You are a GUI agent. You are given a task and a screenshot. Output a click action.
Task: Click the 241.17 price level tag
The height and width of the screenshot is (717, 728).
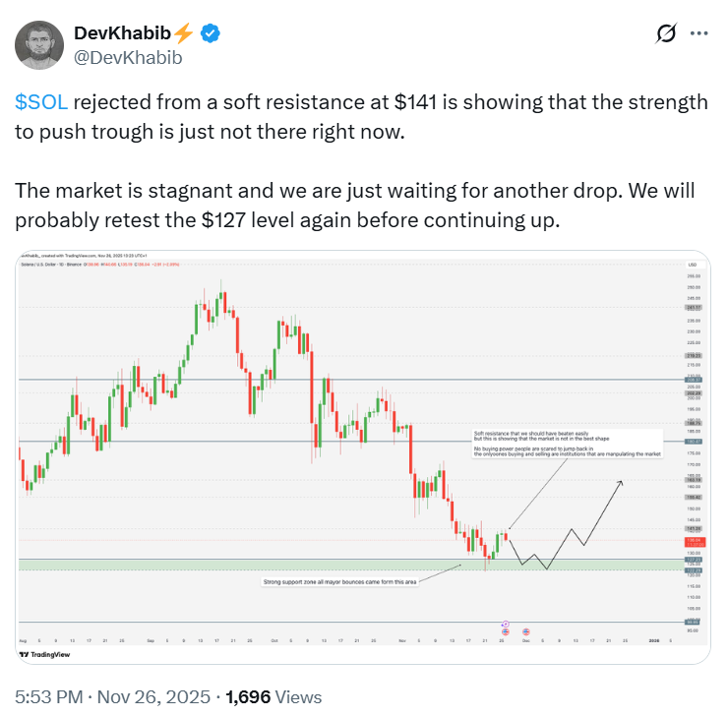(x=694, y=308)
